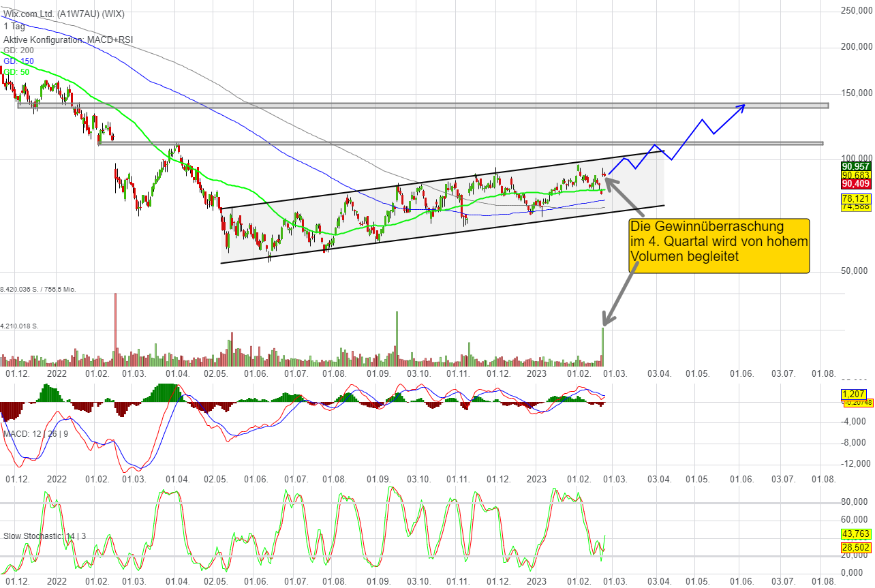
Task: Click the green-bordered '43,763' stochastic value tag
Action: [x=855, y=534]
